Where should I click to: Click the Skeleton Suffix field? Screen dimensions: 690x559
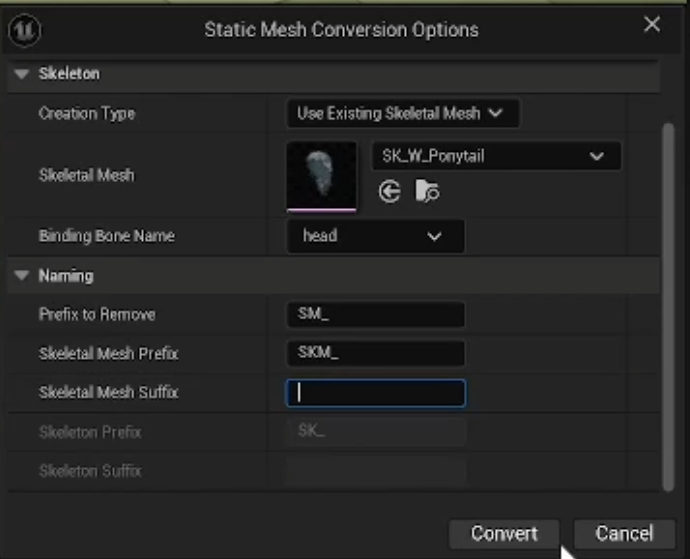375,470
